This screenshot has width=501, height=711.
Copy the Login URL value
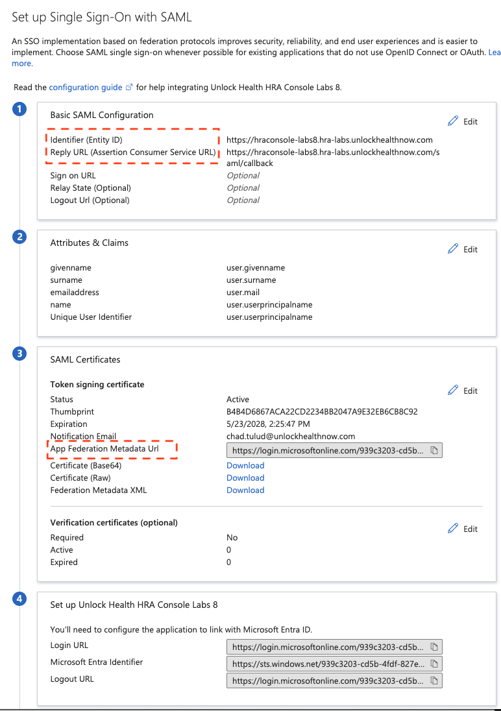click(434, 647)
